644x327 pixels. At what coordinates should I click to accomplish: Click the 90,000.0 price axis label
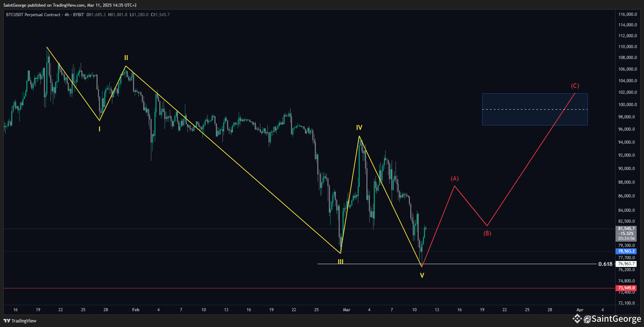[x=626, y=169]
